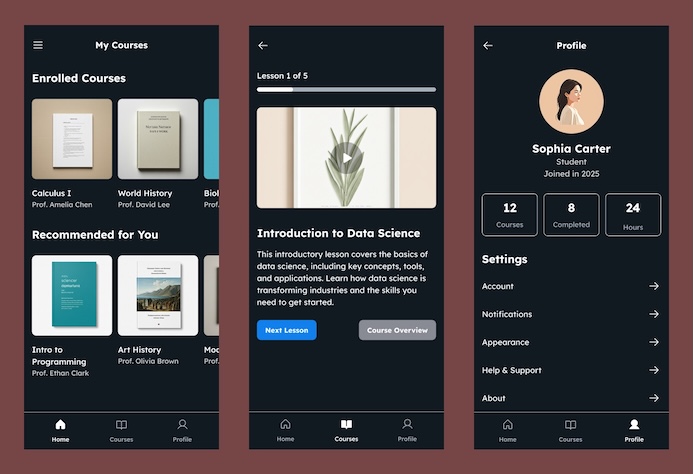Tap Profile icon in Profile screen nav
The image size is (693, 474).
[x=634, y=425]
